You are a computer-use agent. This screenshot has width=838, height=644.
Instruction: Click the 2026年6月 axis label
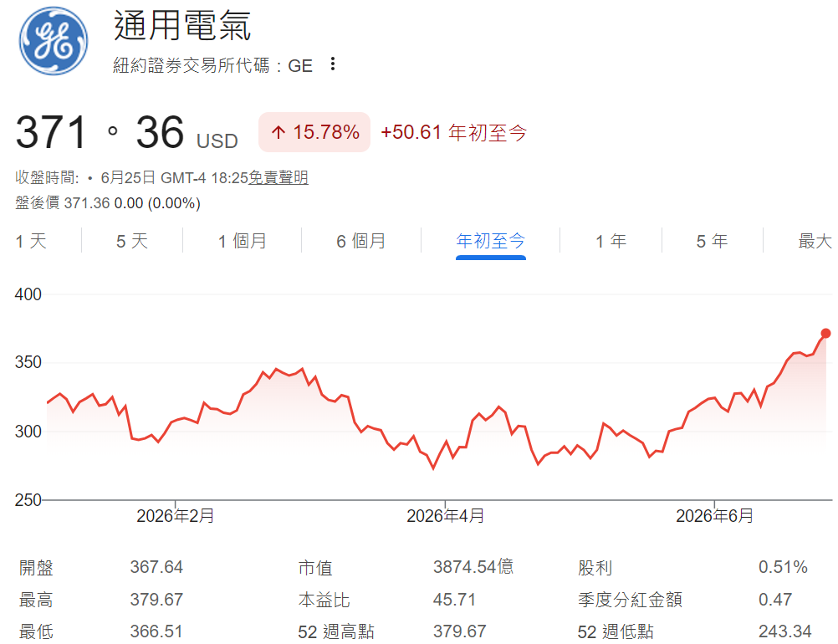714,516
